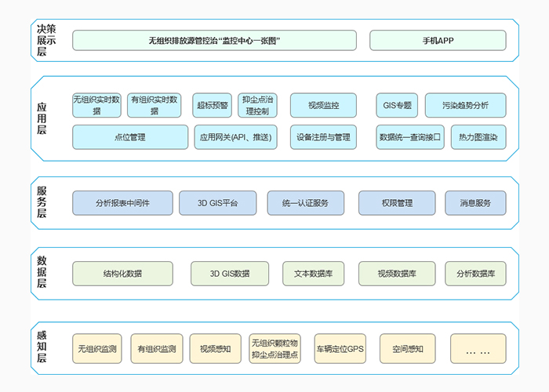
Task: Select the 设备注册与管理 block
Action: pyautogui.click(x=323, y=137)
